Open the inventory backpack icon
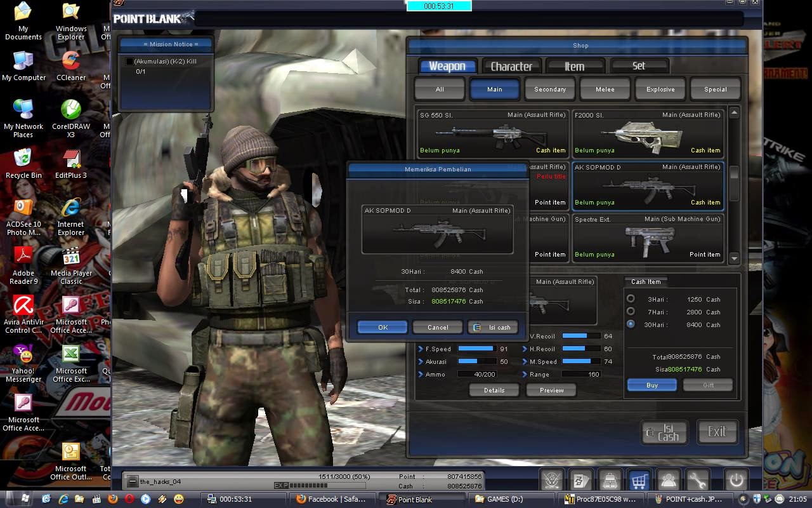812x508 pixels. pos(609,481)
